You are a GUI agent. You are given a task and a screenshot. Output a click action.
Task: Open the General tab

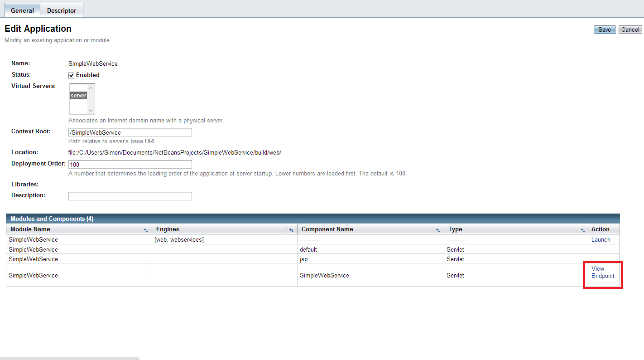pos(22,10)
